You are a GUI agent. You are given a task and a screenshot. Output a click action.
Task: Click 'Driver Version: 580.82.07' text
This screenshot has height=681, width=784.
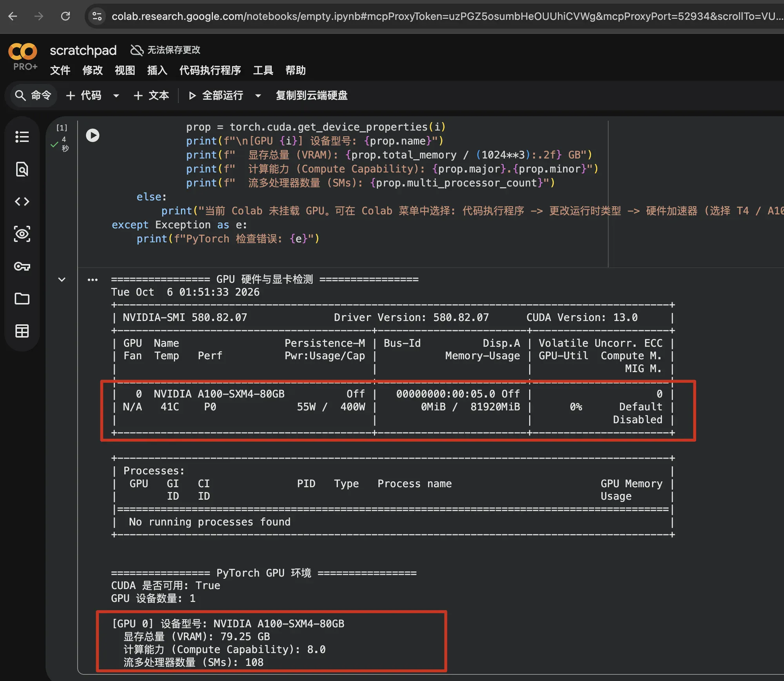tap(411, 318)
